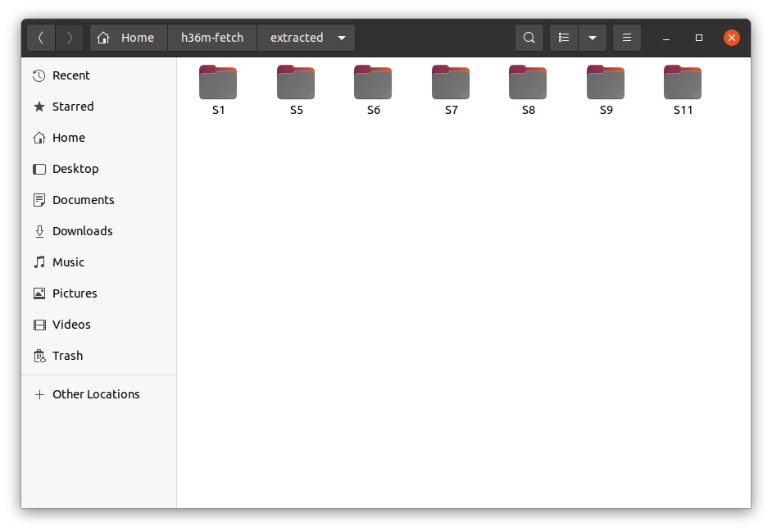Open Desktop in the sidebar
This screenshot has height=532, width=772.
click(x=98, y=169)
